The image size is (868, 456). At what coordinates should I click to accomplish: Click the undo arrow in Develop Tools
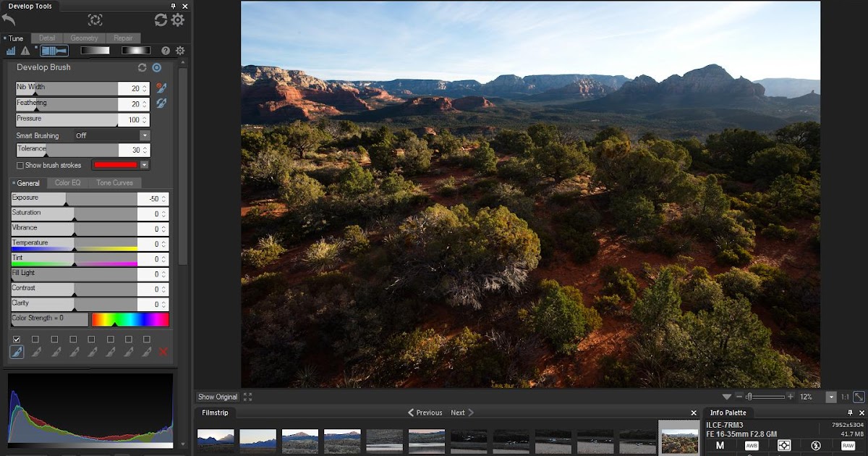click(9, 20)
